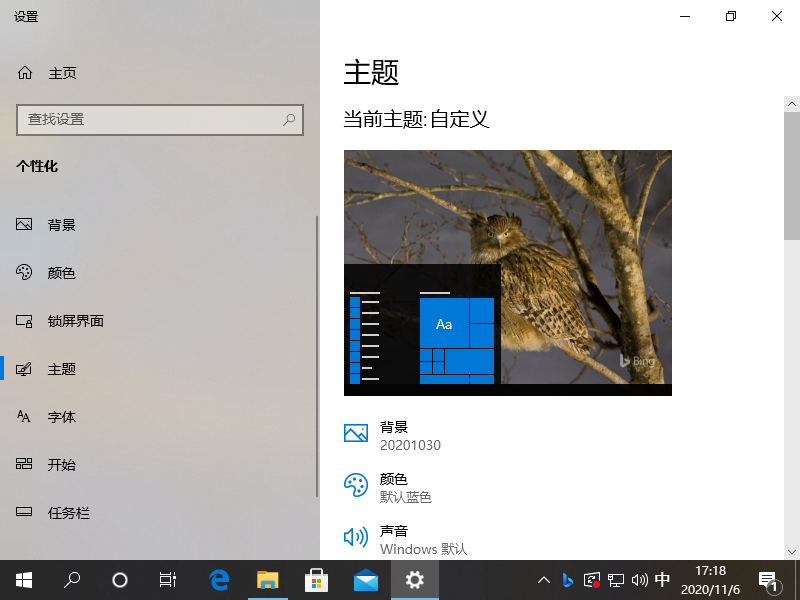Click the 查找设置 search field
Screen dimensions: 800x600
click(160, 120)
